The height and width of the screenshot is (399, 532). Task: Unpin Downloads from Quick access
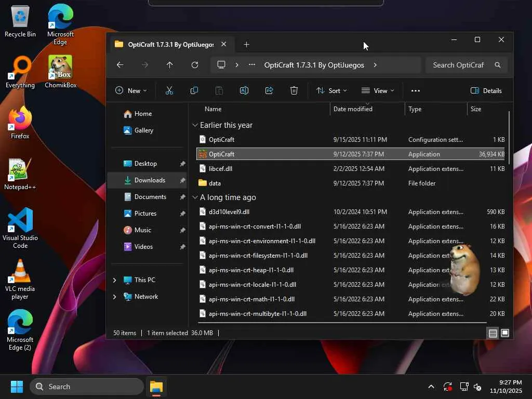[x=182, y=180]
